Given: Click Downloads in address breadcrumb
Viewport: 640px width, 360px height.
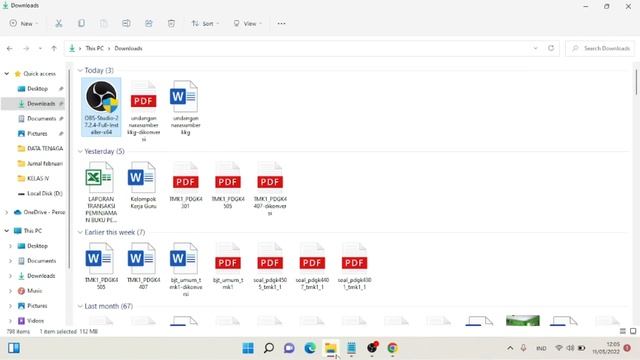Looking at the screenshot, I should tap(128, 48).
